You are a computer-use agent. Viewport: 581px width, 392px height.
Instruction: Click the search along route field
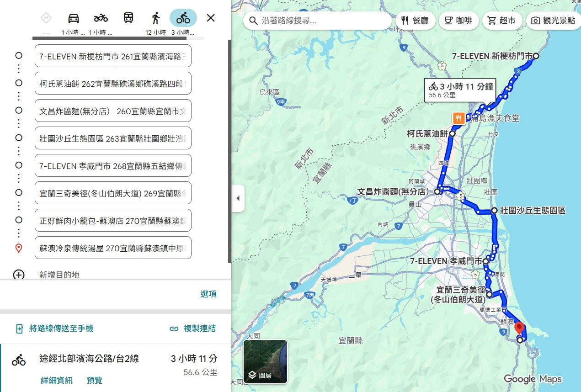(320, 21)
